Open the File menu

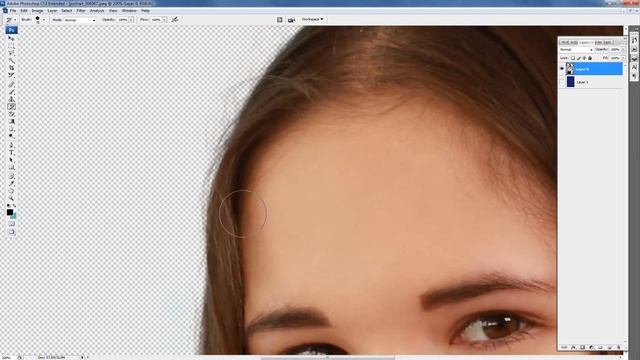pyautogui.click(x=13, y=11)
